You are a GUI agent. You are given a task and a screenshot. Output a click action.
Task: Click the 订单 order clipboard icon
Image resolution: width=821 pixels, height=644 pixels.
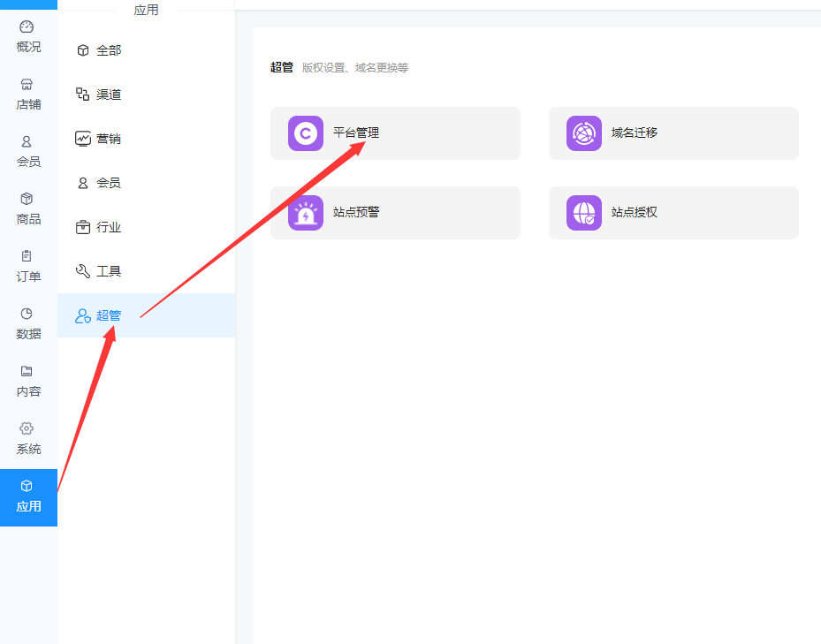(27, 256)
